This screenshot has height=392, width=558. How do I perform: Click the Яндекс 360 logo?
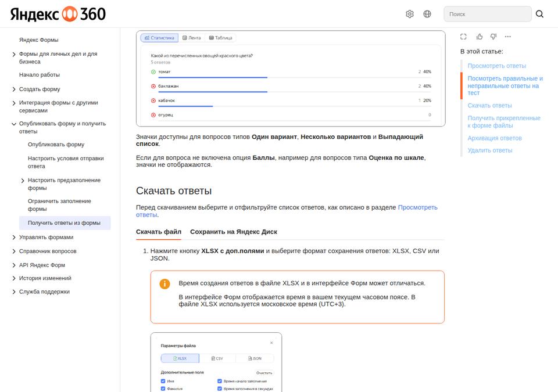[58, 14]
